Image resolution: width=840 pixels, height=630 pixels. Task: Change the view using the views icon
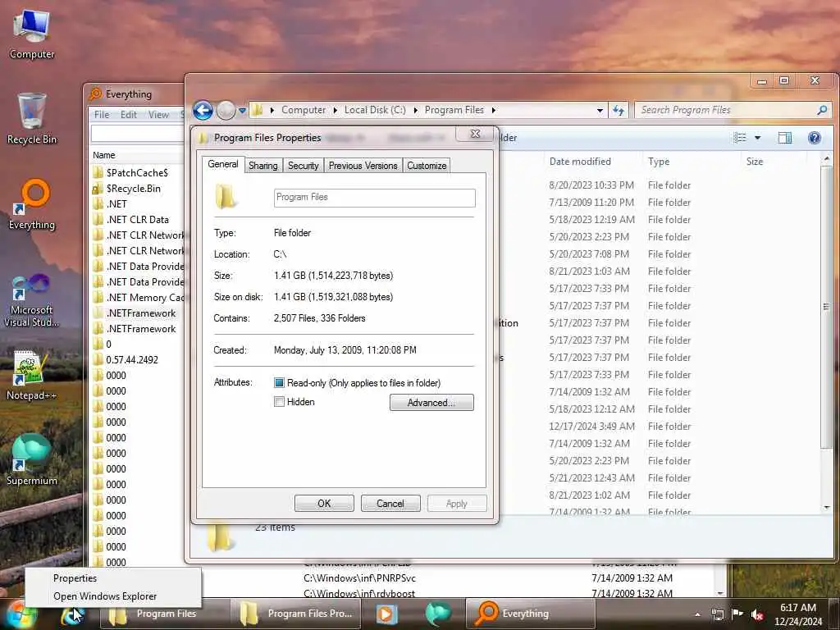740,138
